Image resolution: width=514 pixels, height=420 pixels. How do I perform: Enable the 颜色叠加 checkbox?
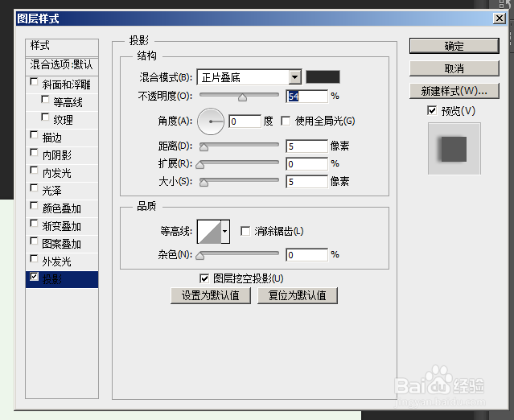coord(34,205)
